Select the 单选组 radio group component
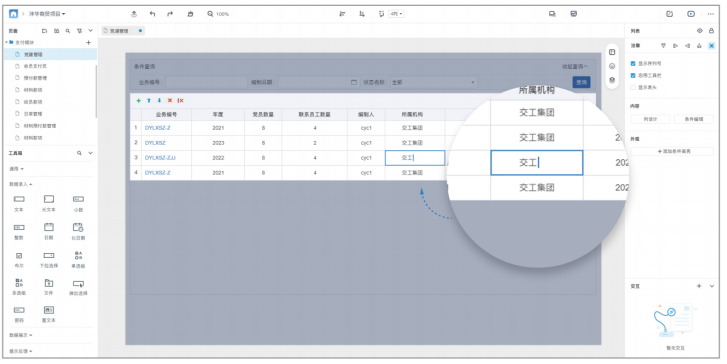The width and height of the screenshot is (727, 364). (x=78, y=260)
